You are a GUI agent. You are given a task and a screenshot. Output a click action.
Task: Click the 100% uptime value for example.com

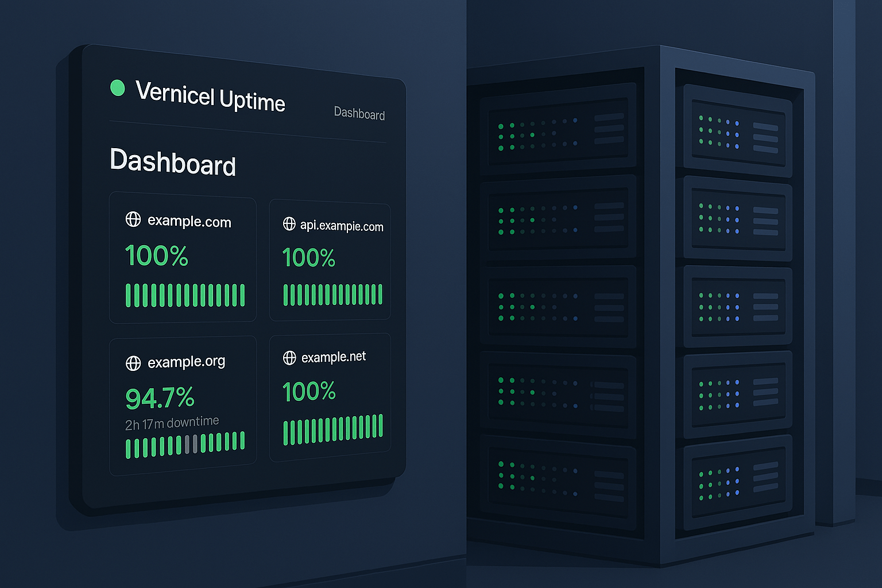coord(156,256)
